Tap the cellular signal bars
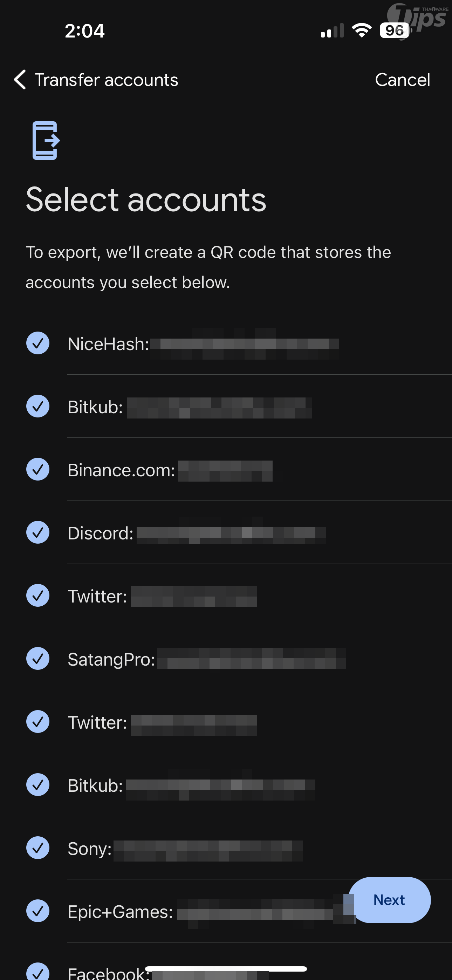 pos(332,31)
